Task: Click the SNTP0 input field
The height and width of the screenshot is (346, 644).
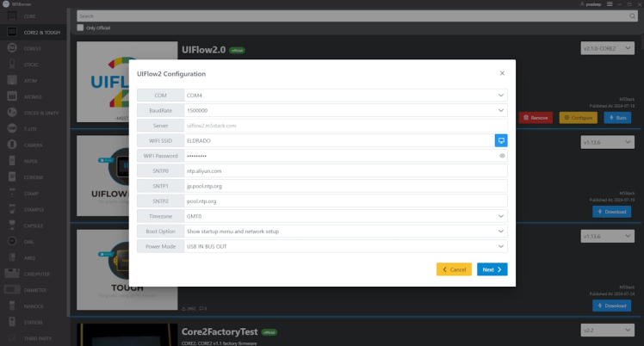Action: coord(345,170)
